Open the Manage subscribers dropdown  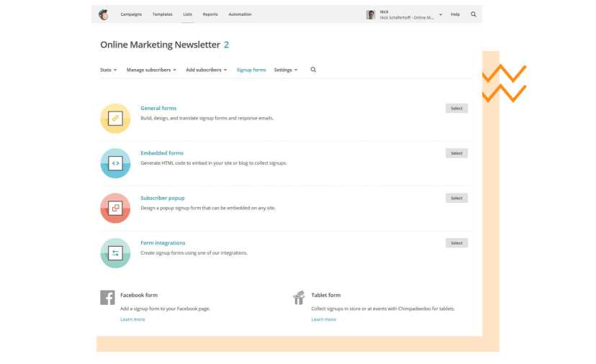(151, 70)
